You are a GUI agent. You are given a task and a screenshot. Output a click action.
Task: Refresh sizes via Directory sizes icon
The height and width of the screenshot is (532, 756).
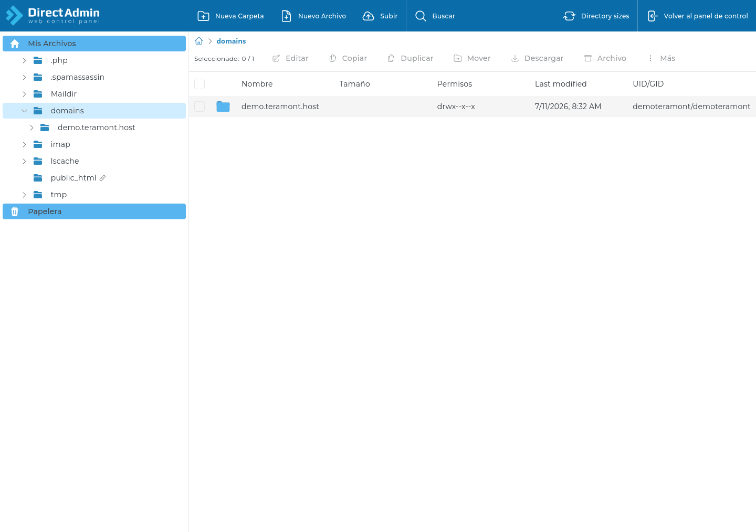(569, 16)
